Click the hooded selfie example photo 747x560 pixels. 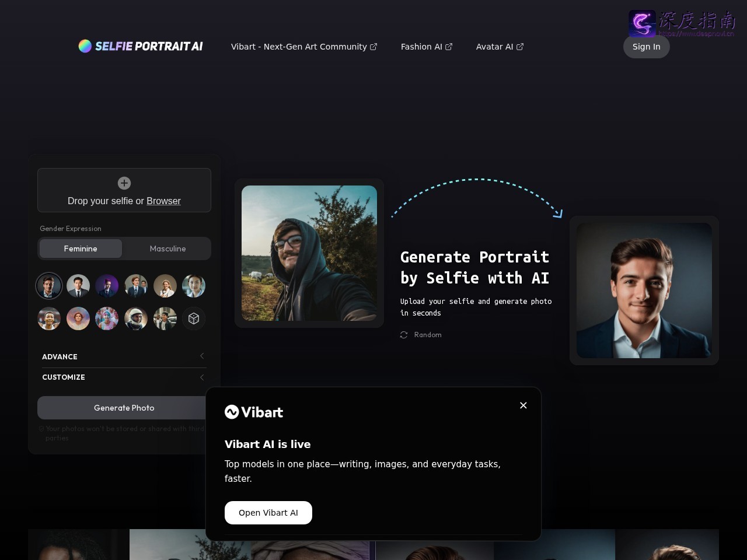pos(309,253)
